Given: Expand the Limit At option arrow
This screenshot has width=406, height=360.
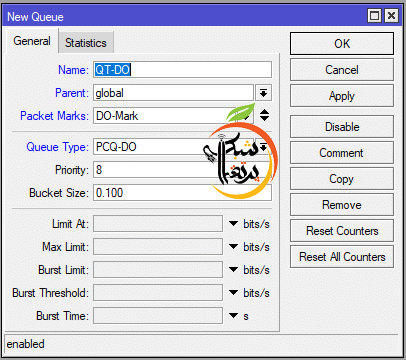Looking at the screenshot, I should [x=233, y=224].
